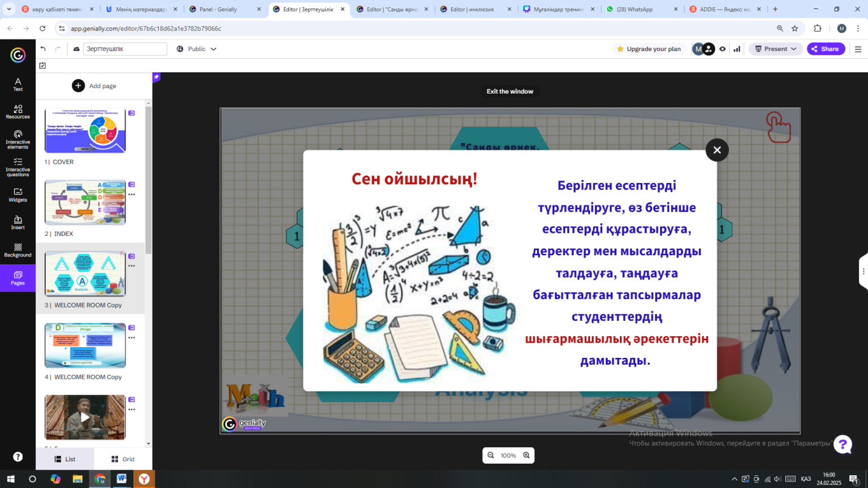868x488 pixels.
Task: Click Exit the window
Action: pyautogui.click(x=510, y=92)
